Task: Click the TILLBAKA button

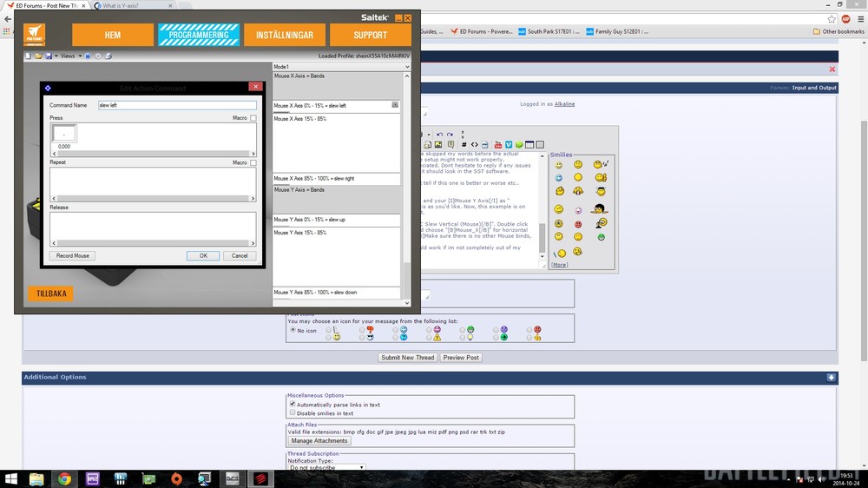Action: click(51, 293)
